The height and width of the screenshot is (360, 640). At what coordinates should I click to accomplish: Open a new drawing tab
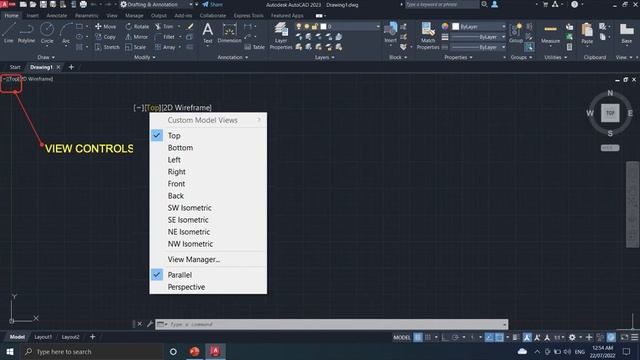[71, 67]
